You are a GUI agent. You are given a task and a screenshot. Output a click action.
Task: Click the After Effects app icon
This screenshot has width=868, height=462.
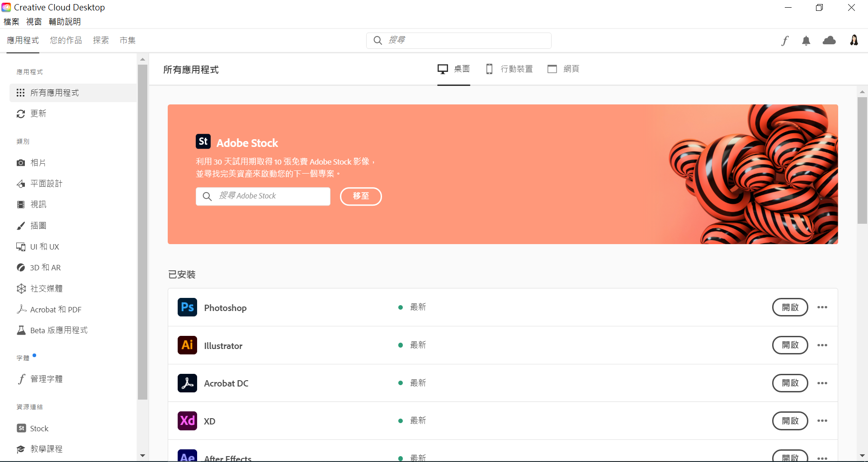pos(187,456)
